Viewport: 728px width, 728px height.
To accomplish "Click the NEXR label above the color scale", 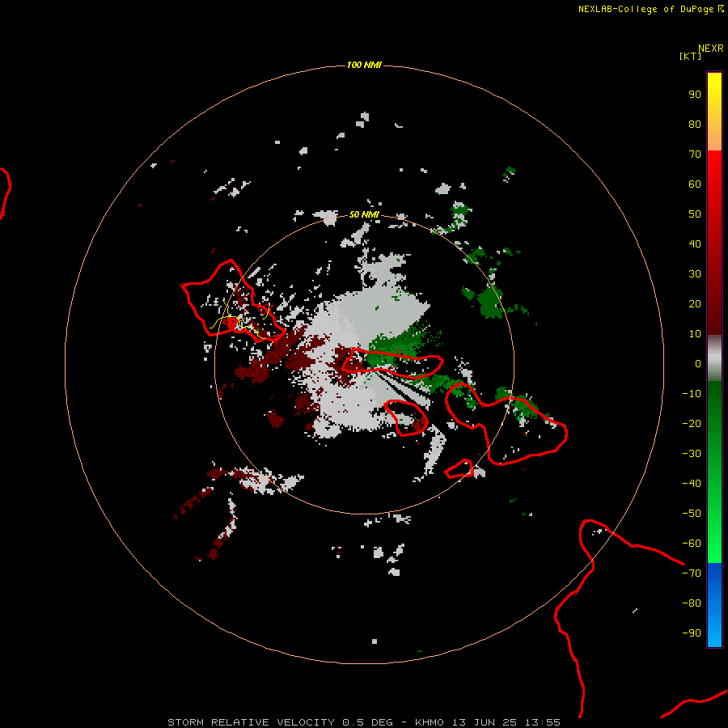I will pos(711,49).
